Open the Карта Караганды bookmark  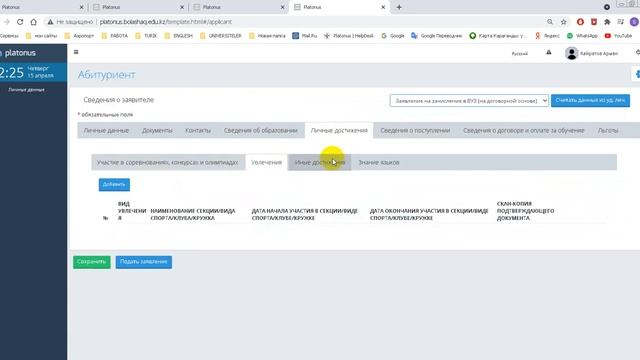click(497, 36)
